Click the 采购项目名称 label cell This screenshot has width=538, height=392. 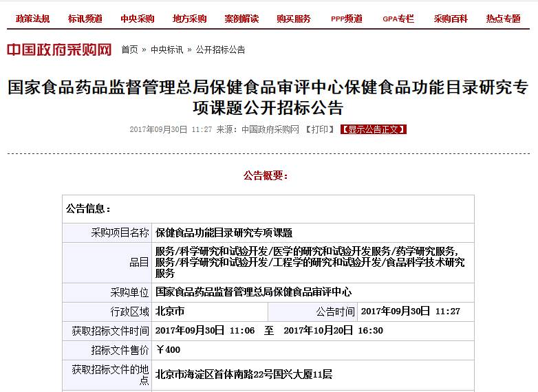107,233
